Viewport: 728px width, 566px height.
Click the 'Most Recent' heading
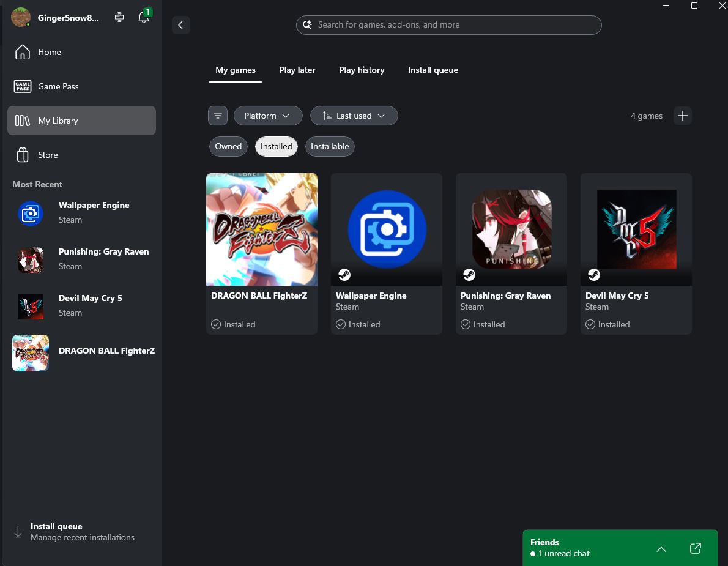click(x=37, y=184)
